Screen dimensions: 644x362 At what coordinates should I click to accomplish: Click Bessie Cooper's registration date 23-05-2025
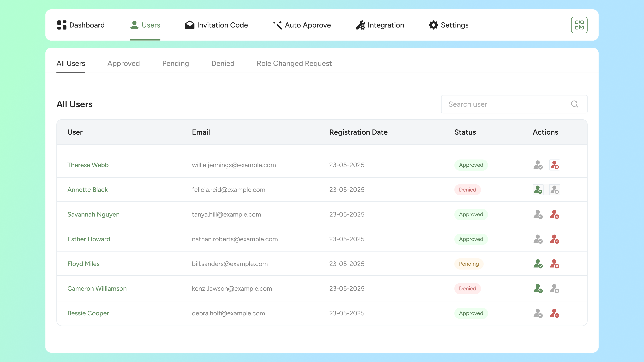tap(347, 313)
